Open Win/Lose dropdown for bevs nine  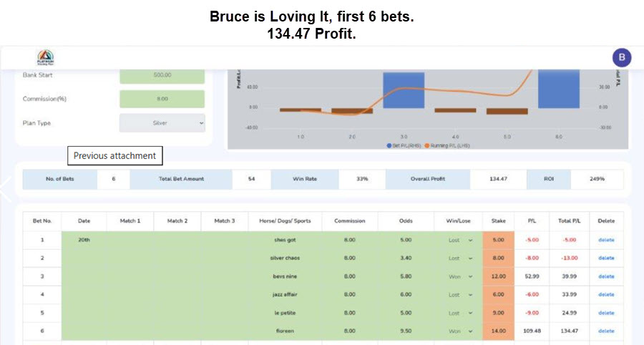click(461, 276)
